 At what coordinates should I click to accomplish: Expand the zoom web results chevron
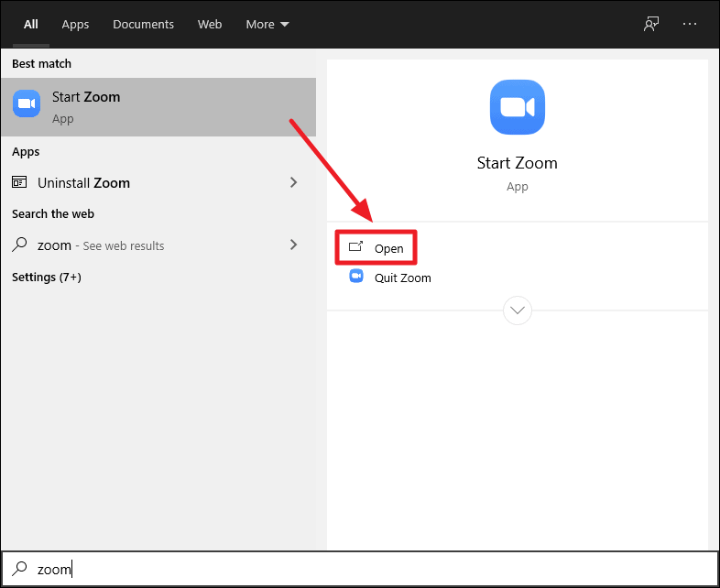coord(293,245)
